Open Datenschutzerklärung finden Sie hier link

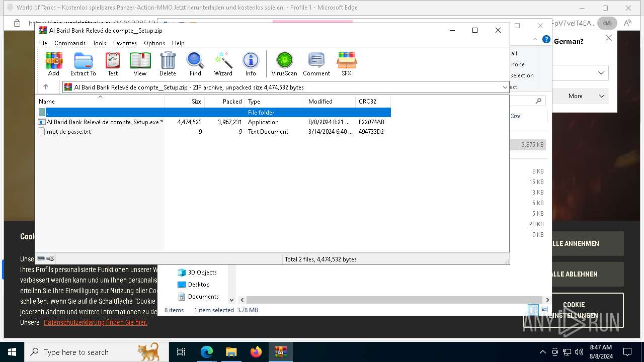click(96, 322)
